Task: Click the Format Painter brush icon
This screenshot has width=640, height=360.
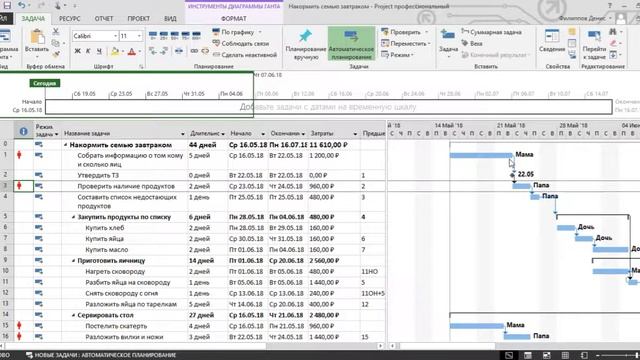Action: pos(56,54)
